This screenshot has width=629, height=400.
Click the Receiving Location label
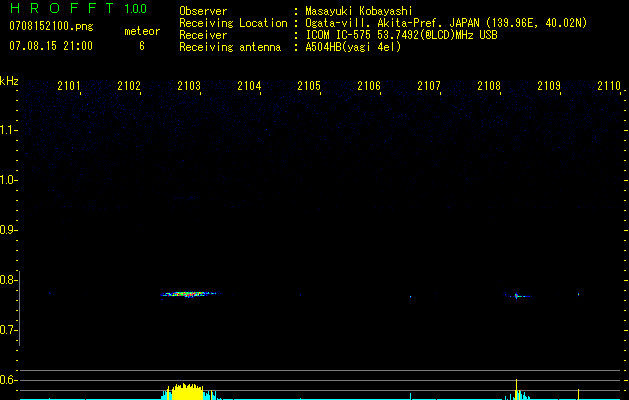coord(233,23)
